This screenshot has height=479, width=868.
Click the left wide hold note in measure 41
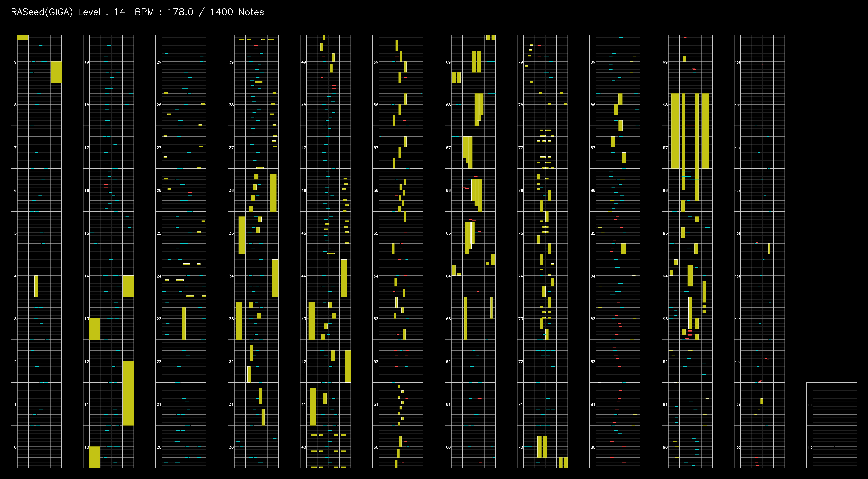(313, 406)
